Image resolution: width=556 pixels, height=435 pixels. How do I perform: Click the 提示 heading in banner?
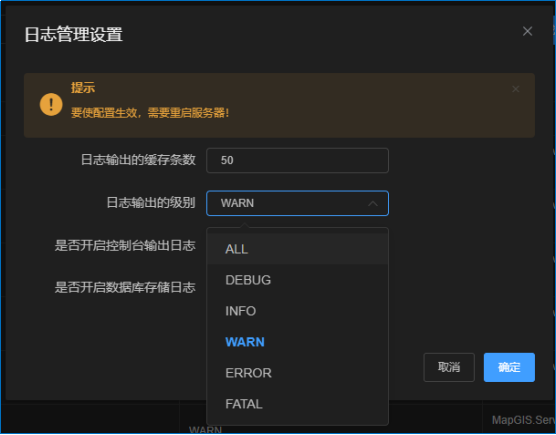tap(83, 87)
